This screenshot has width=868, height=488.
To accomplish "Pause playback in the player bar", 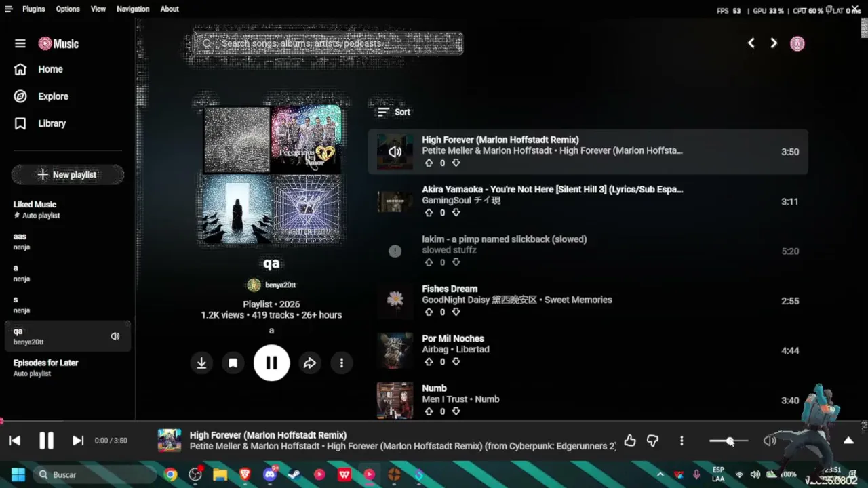I will (46, 441).
